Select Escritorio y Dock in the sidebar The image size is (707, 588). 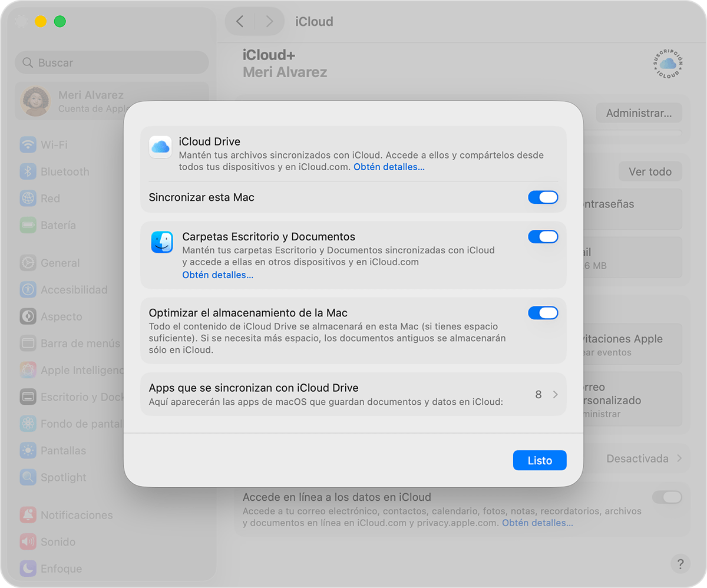(x=28, y=397)
